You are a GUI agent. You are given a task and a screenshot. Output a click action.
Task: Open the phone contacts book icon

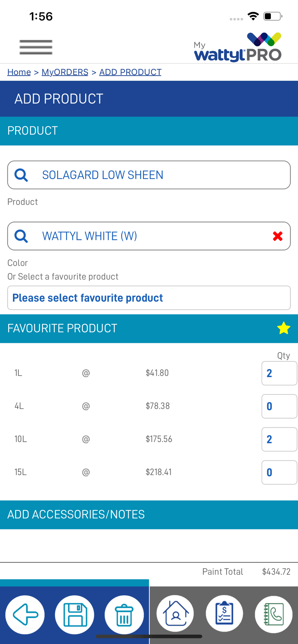274,614
